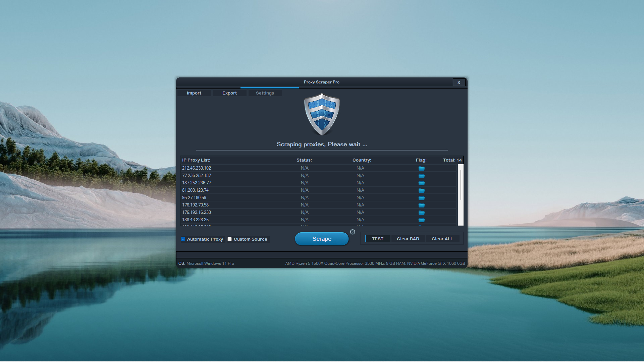The height and width of the screenshot is (362, 644).
Task: Enable the Custom Source checkbox
Action: pyautogui.click(x=230, y=239)
